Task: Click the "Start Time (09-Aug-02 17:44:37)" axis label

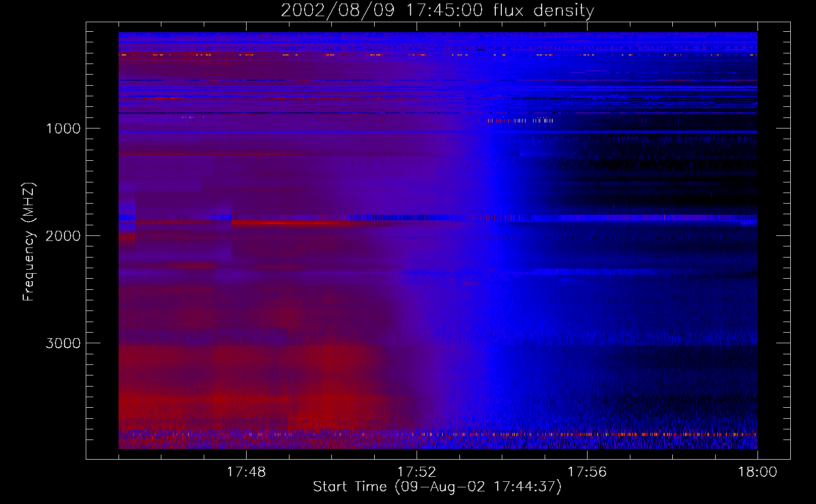Action: point(437,487)
